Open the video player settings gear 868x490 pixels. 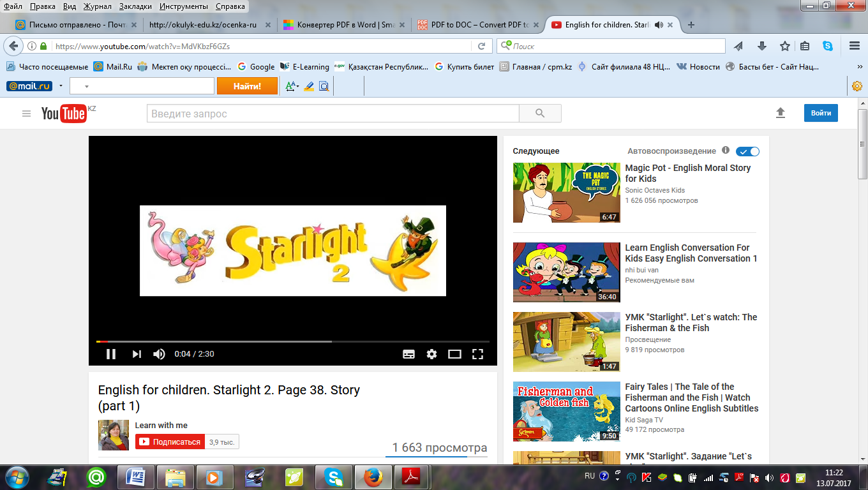point(432,354)
